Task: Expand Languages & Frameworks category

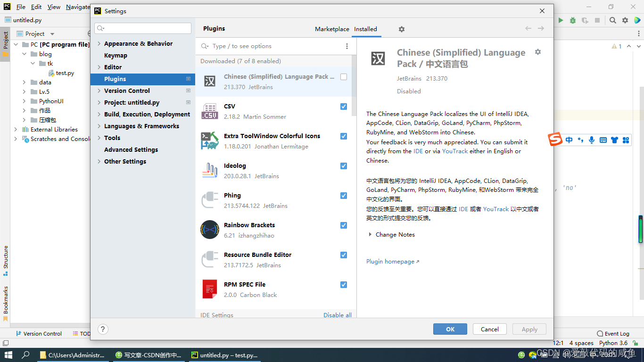Action: [99, 126]
